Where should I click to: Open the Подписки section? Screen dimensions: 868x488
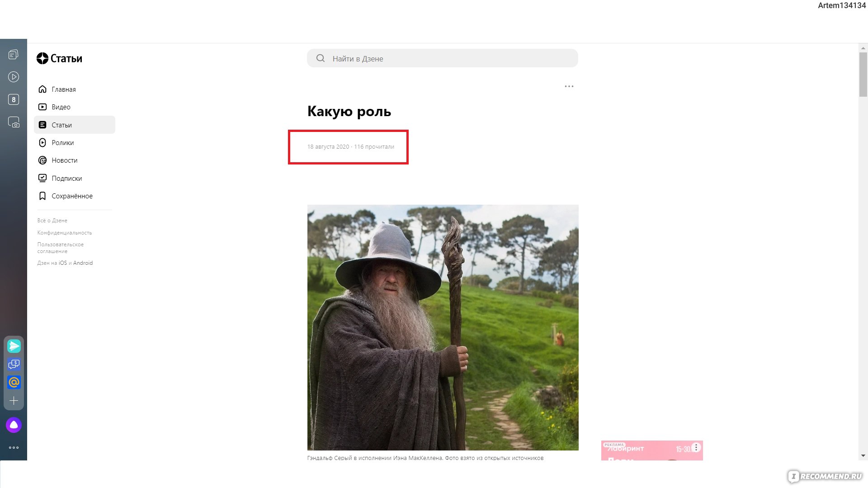[x=74, y=178]
